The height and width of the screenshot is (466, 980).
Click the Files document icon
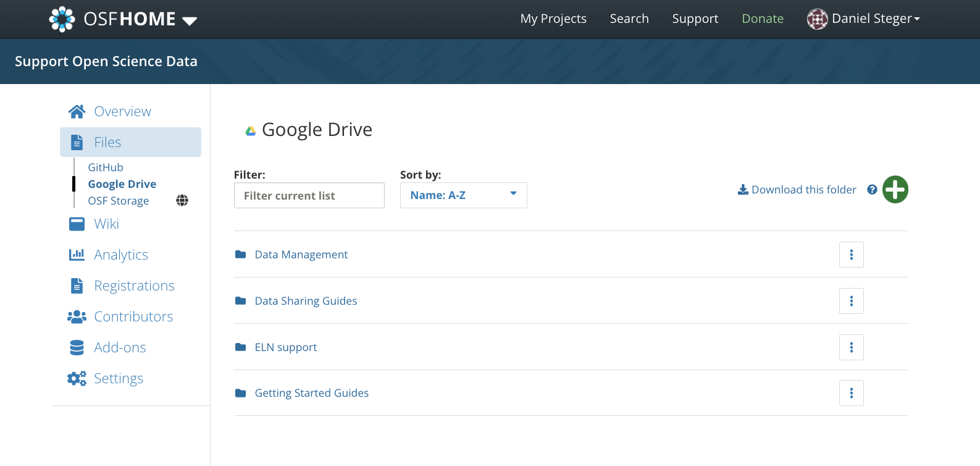(77, 142)
